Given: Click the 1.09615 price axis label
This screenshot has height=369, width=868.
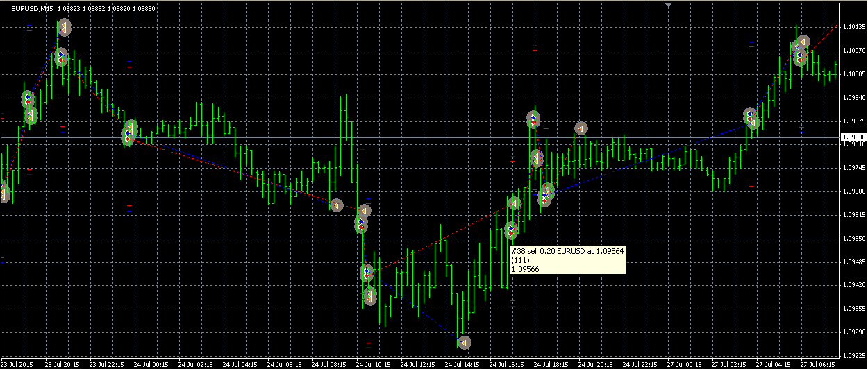Looking at the screenshot, I should pyautogui.click(x=853, y=215).
